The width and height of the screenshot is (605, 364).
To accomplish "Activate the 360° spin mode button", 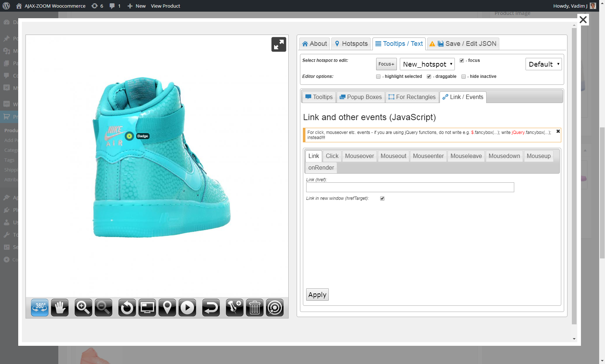I will pyautogui.click(x=40, y=308).
